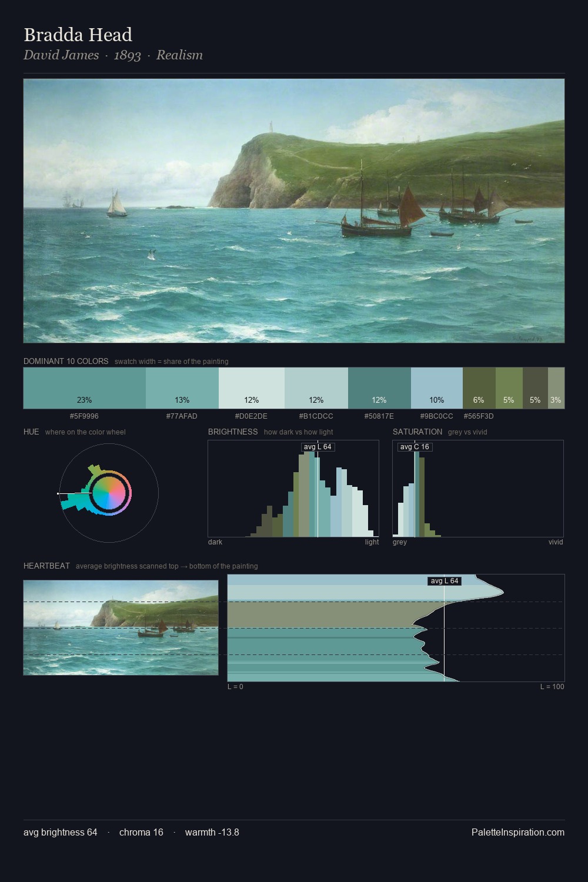Click the SATURATION section heading
The width and height of the screenshot is (588, 882).
click(x=417, y=432)
